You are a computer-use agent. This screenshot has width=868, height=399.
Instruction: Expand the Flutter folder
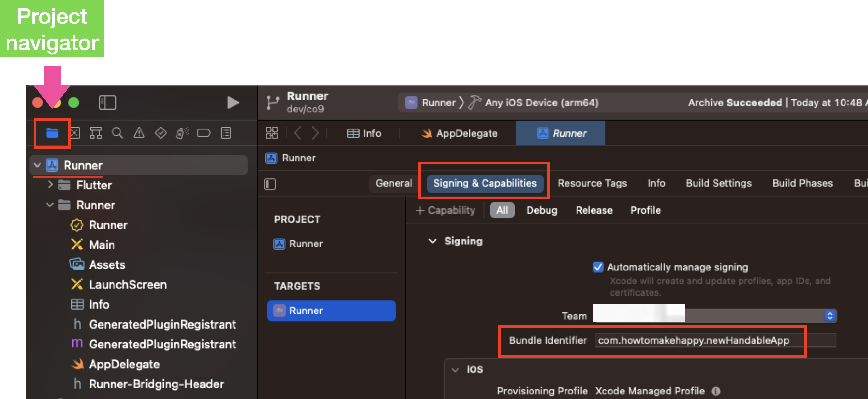[x=51, y=184]
